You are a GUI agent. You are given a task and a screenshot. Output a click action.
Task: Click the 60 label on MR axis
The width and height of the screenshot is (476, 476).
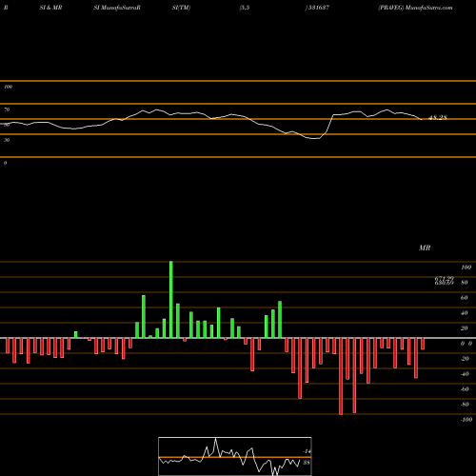(x=465, y=298)
